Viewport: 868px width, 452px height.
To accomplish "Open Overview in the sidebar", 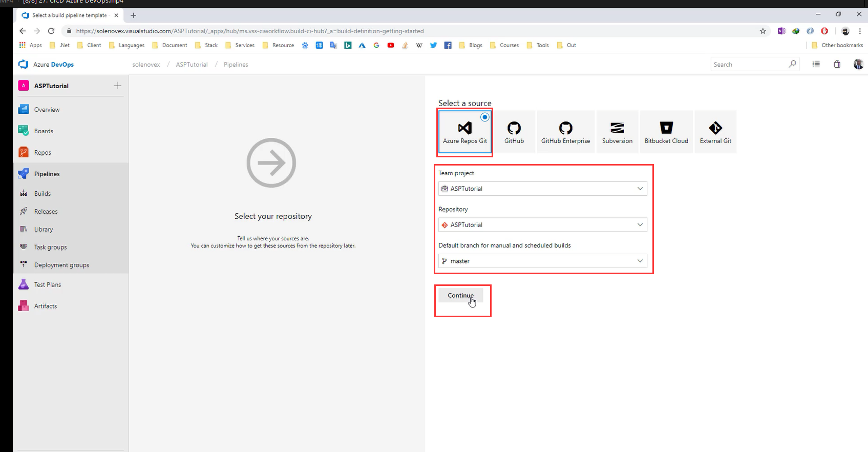I will (x=71, y=110).
